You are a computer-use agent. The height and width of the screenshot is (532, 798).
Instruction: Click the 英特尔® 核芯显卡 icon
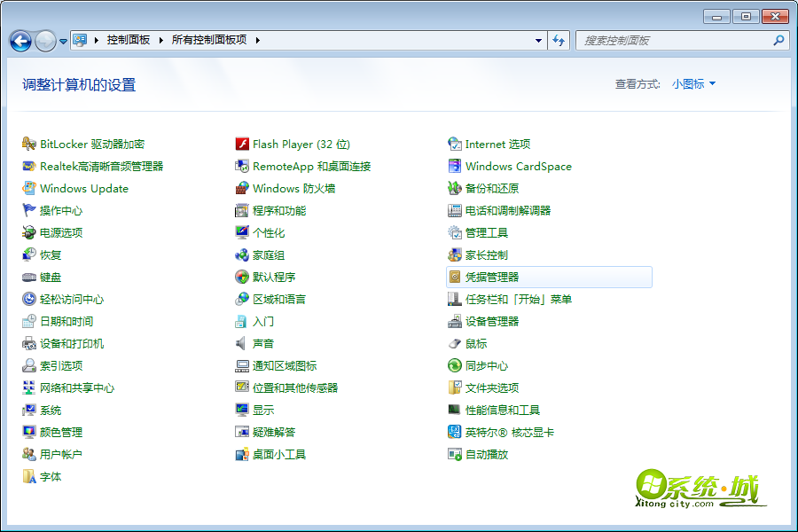coord(455,432)
